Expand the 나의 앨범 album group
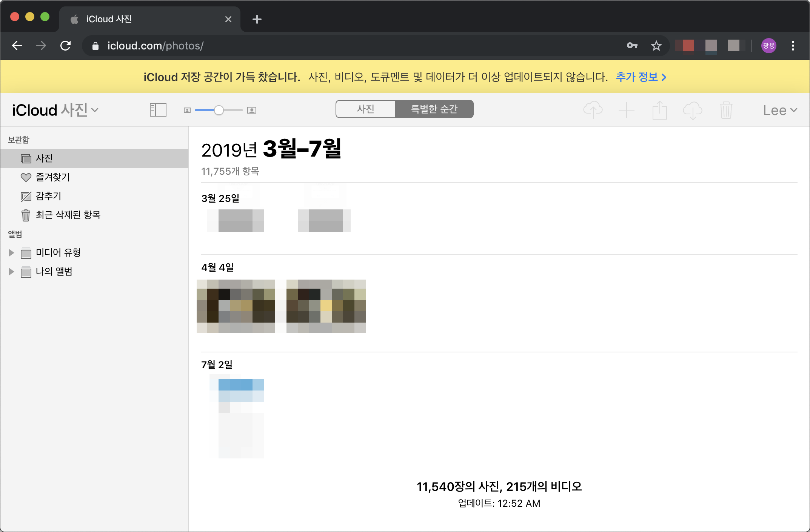The height and width of the screenshot is (532, 810). [11, 271]
